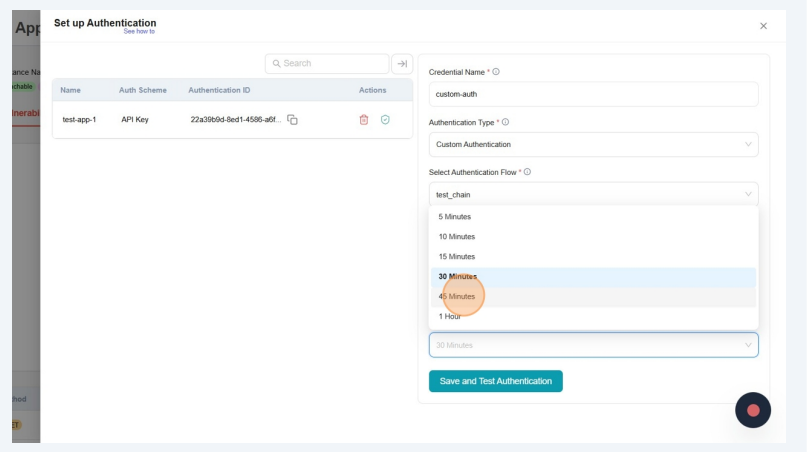Select the 5 Minutes option
The width and height of the screenshot is (807, 452).
click(x=455, y=217)
